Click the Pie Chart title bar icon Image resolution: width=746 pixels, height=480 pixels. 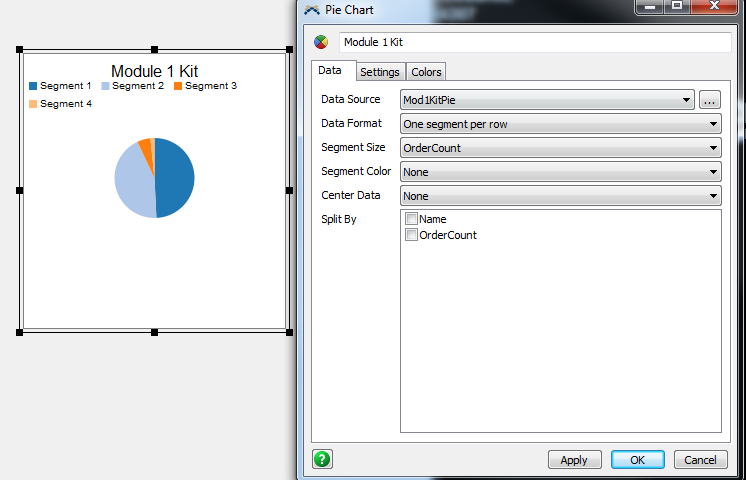(312, 10)
